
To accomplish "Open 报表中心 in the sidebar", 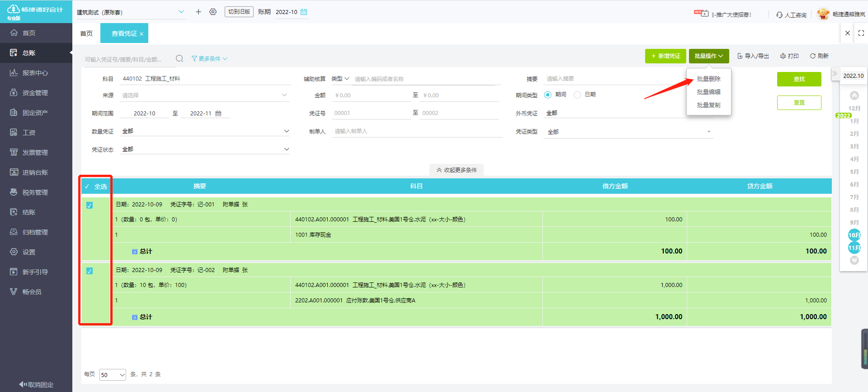I will 35,73.
